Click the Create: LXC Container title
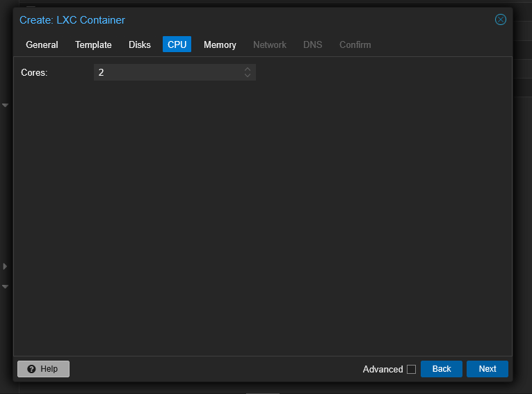This screenshot has height=394, width=532. click(72, 20)
